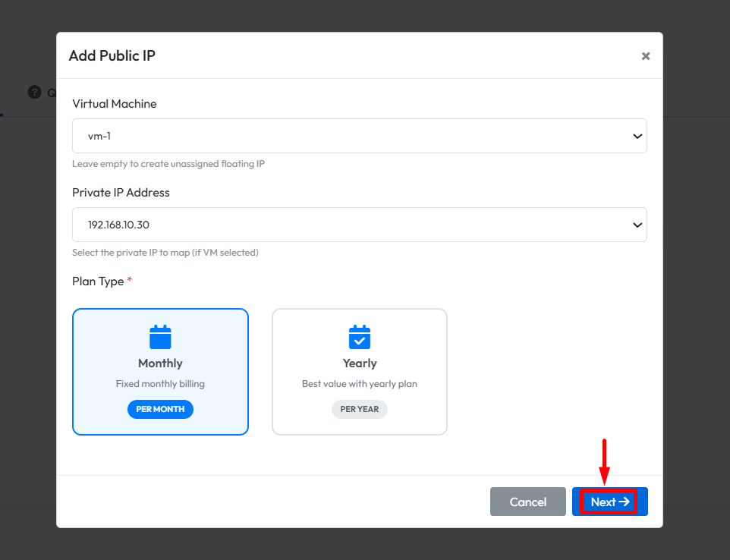Click the Plan Type label
This screenshot has width=730, height=560.
(98, 282)
